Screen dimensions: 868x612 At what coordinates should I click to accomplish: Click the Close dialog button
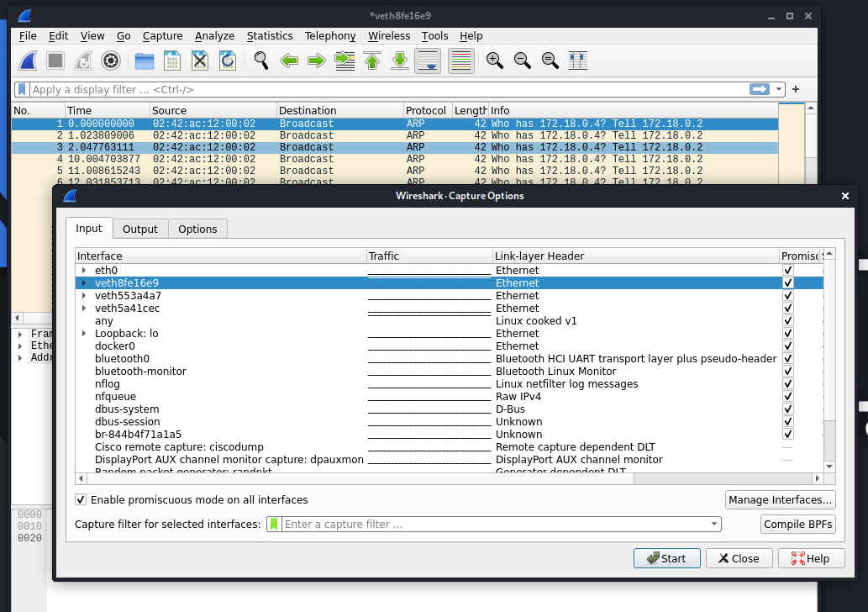pyautogui.click(x=739, y=558)
